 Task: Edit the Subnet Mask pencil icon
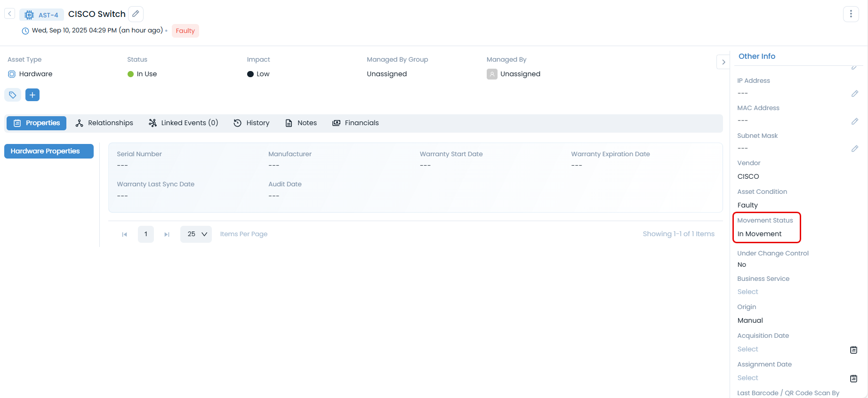tap(854, 149)
